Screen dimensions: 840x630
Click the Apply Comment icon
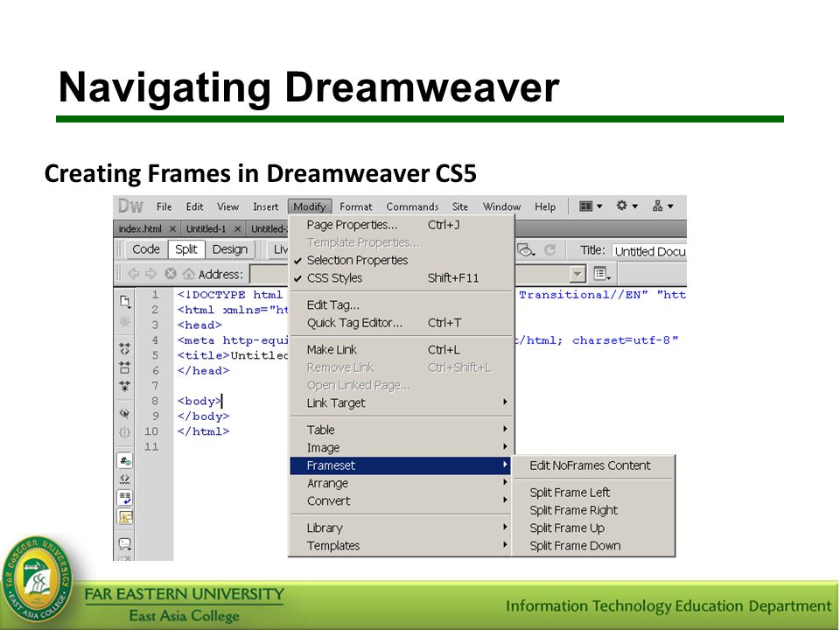pyautogui.click(x=125, y=544)
